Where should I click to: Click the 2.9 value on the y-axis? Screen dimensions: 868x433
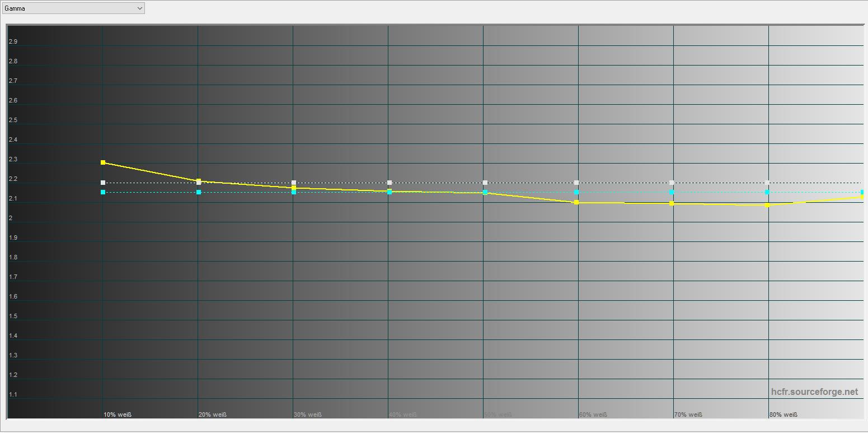click(13, 42)
